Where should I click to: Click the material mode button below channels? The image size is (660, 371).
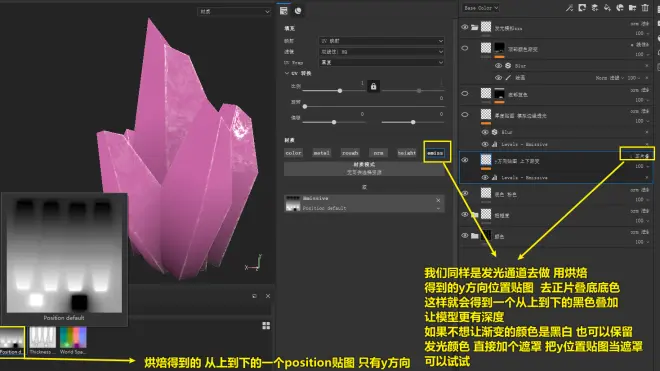364,168
